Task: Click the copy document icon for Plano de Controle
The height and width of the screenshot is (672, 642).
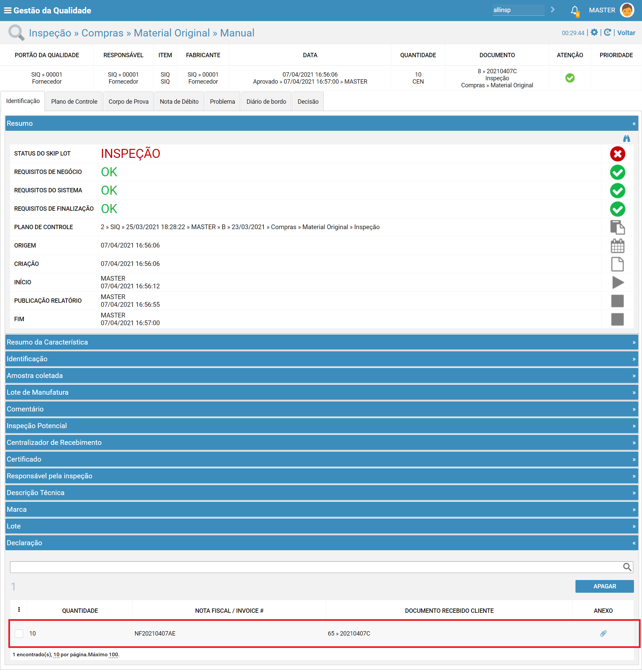Action: tap(617, 227)
